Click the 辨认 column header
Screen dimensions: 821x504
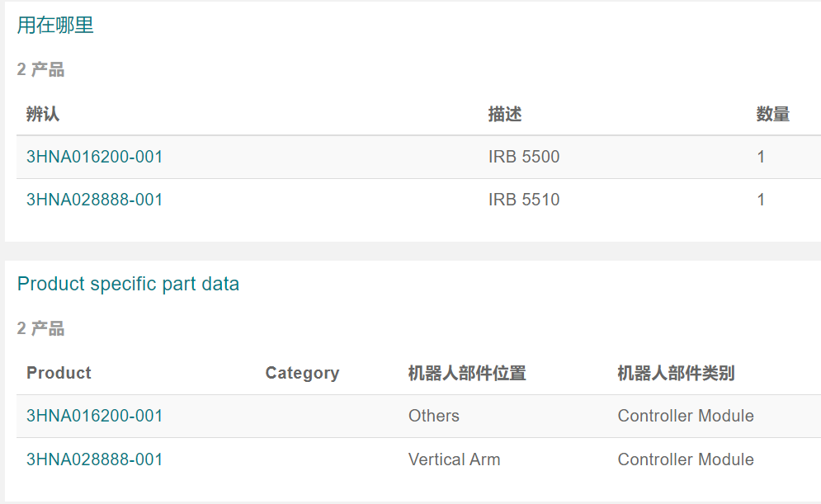[43, 115]
